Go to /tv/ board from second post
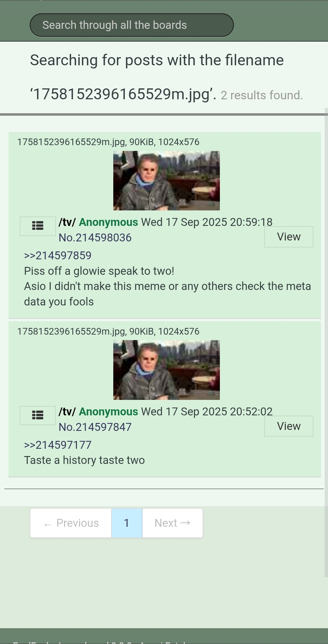Screen dimensions: 328x644 coord(67,412)
